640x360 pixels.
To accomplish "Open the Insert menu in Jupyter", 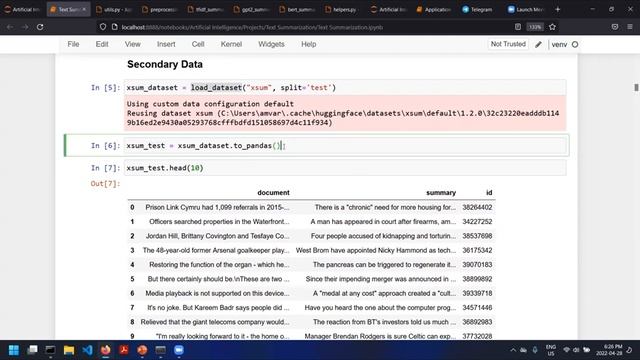I will (166, 44).
